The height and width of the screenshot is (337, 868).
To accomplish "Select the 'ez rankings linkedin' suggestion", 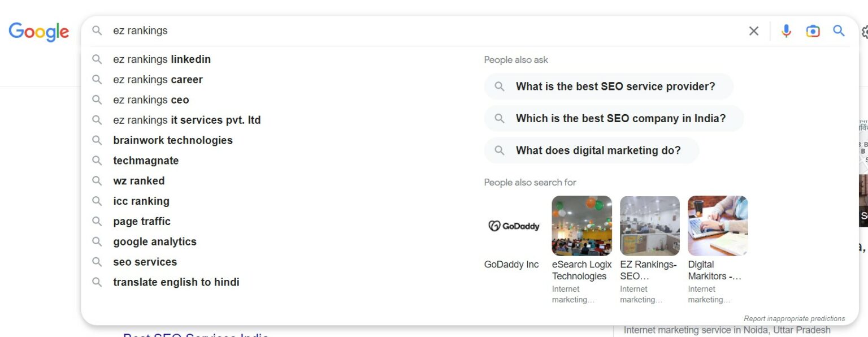I will click(x=162, y=59).
